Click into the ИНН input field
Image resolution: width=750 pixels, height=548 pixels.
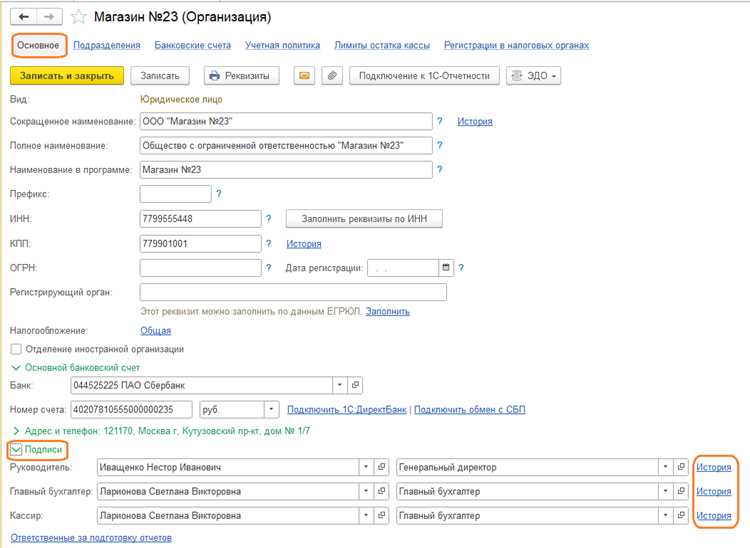[200, 219]
